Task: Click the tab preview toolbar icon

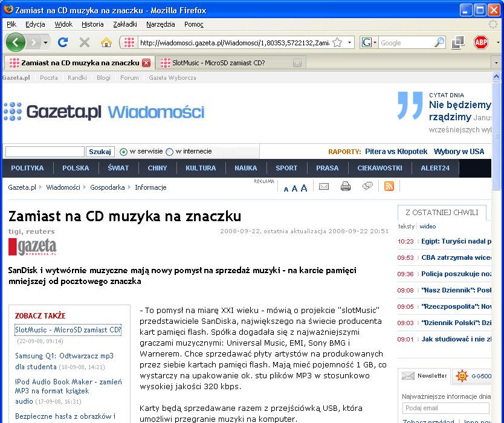Action: (x=457, y=42)
